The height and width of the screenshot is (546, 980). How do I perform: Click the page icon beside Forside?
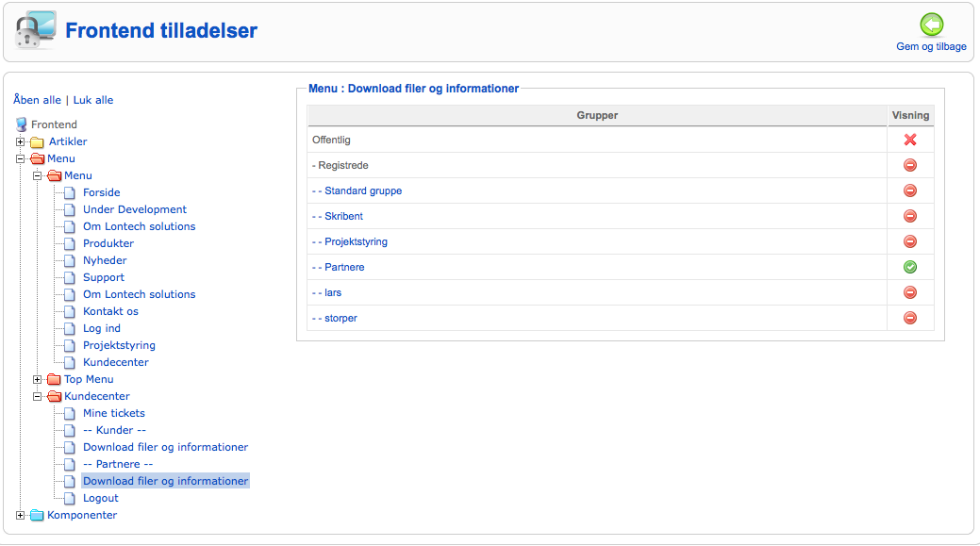(69, 193)
